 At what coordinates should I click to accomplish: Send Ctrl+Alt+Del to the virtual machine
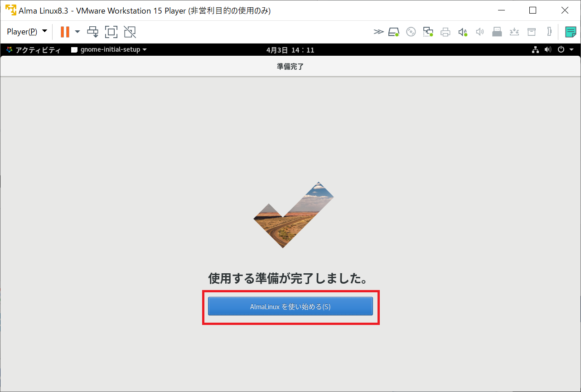point(93,32)
